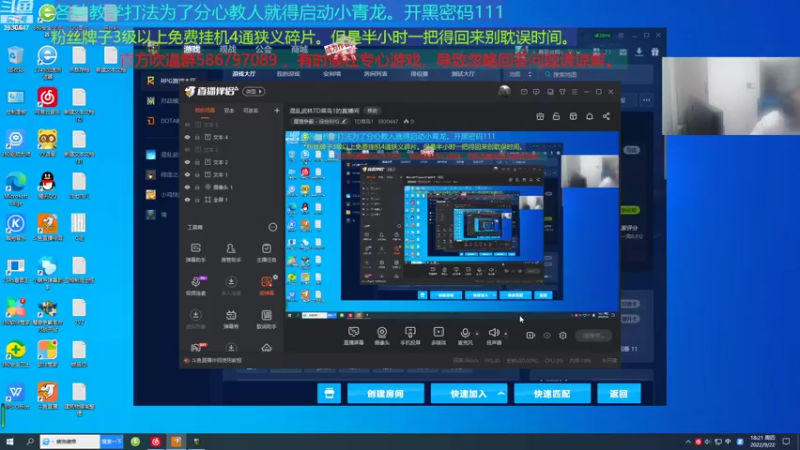Click the notification bell icon above preview

coord(589,116)
